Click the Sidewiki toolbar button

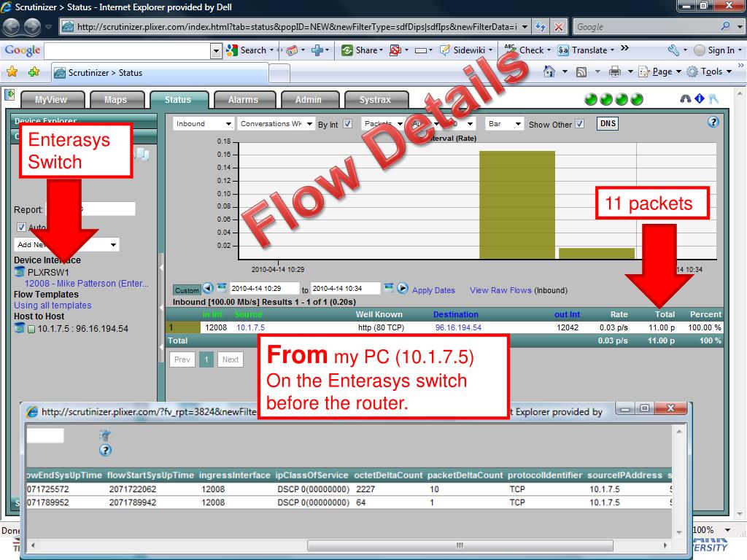click(465, 50)
